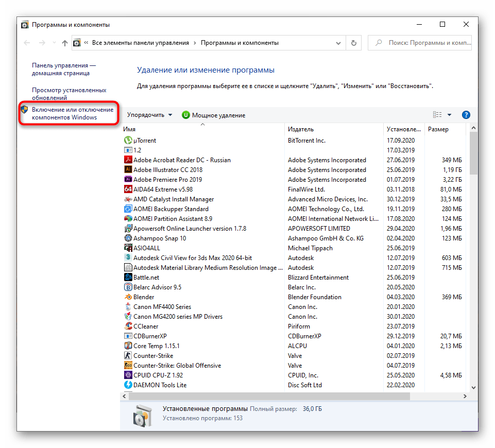Screen dimensions: 495x448
Task: Click the scroll down arrow
Action: click(x=473, y=387)
